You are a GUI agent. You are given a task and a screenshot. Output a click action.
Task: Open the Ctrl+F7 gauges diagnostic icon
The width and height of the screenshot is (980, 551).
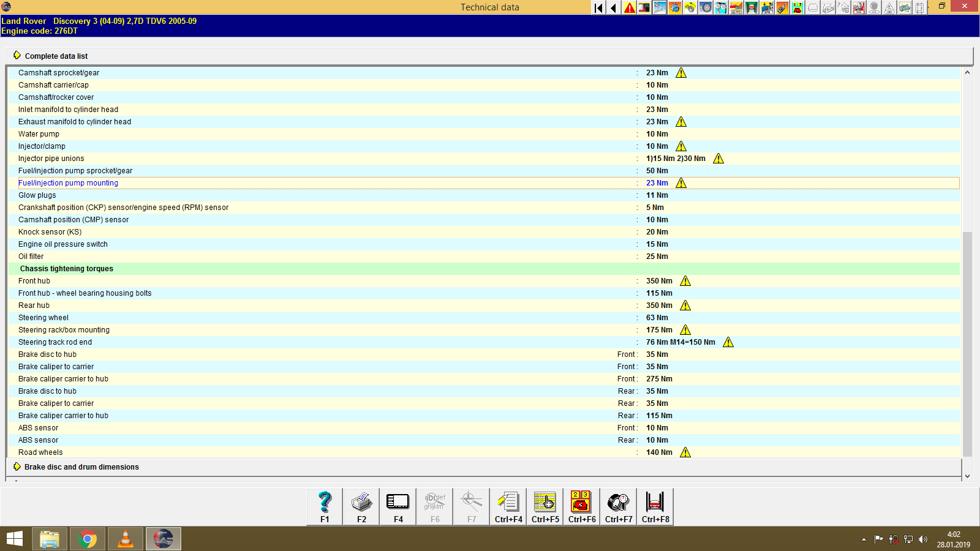[x=618, y=506]
